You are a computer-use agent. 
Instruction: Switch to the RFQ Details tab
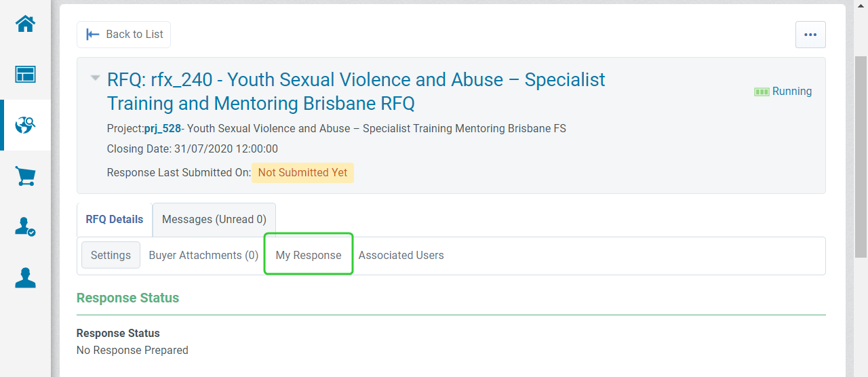click(115, 219)
